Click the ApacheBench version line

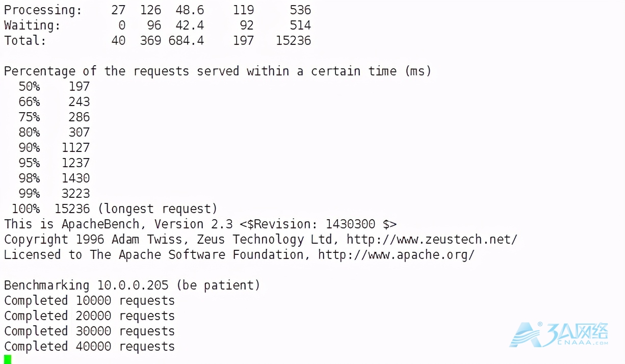[200, 224]
